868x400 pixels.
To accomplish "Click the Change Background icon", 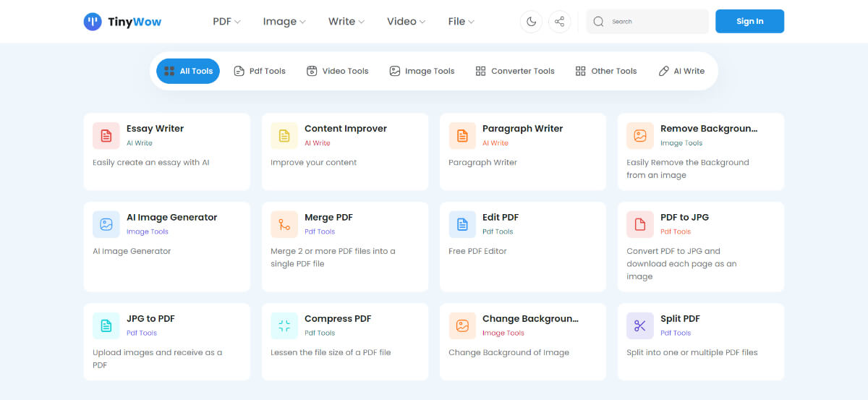I will (x=462, y=325).
